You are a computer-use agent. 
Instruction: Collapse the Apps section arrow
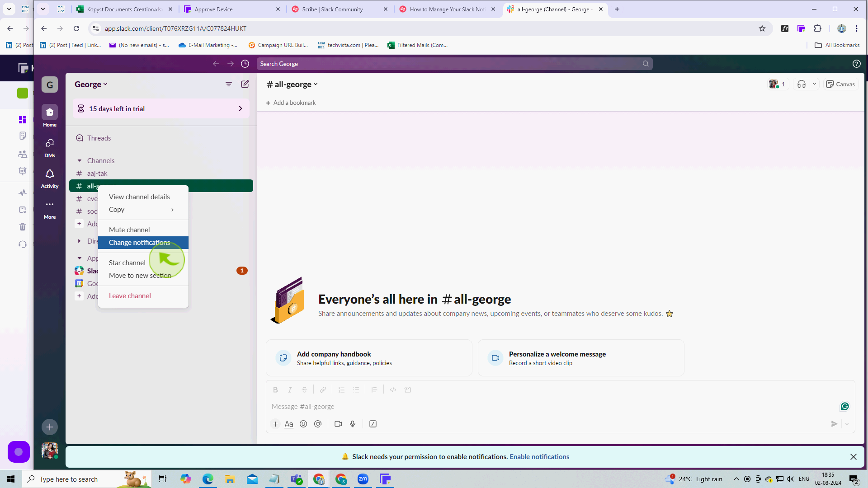coord(80,258)
